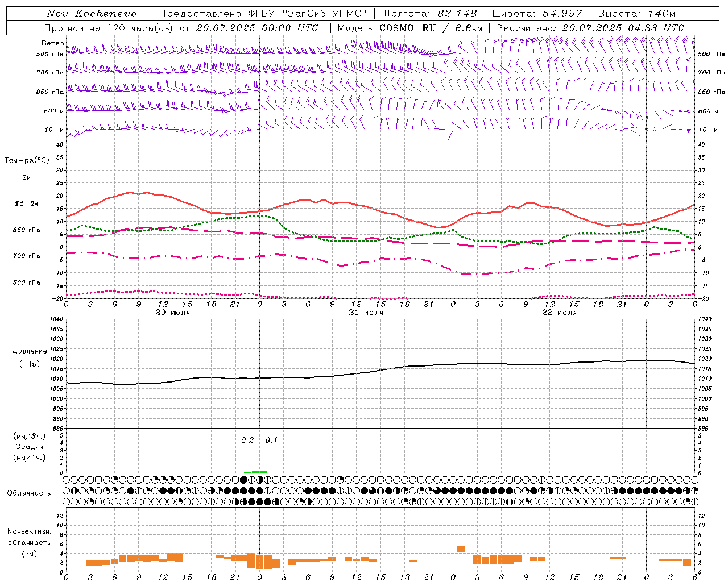
Task: Click the "Облачность" cloud cover row label
Action: click(x=29, y=493)
